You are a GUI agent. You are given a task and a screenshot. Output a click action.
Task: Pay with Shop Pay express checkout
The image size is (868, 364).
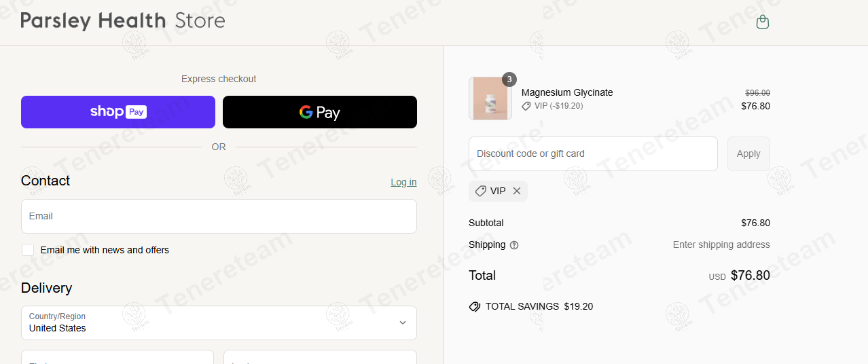118,112
